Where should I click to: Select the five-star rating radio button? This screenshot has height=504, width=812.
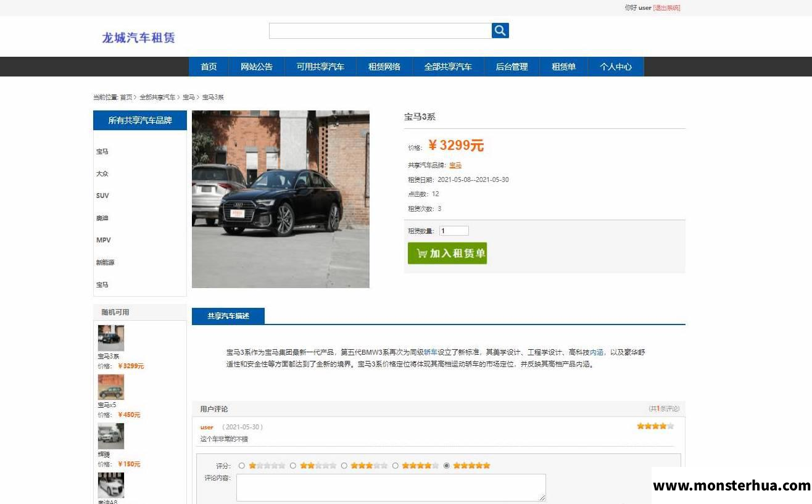coord(447,466)
